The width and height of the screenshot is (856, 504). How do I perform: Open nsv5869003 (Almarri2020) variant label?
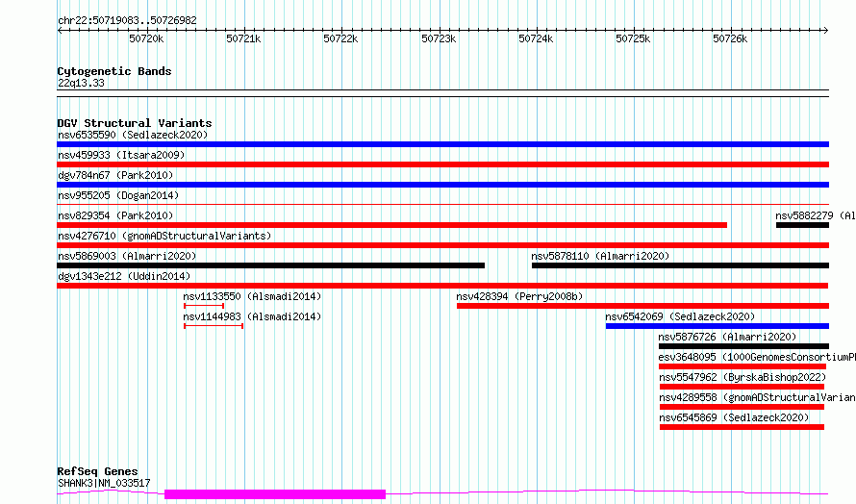127,256
